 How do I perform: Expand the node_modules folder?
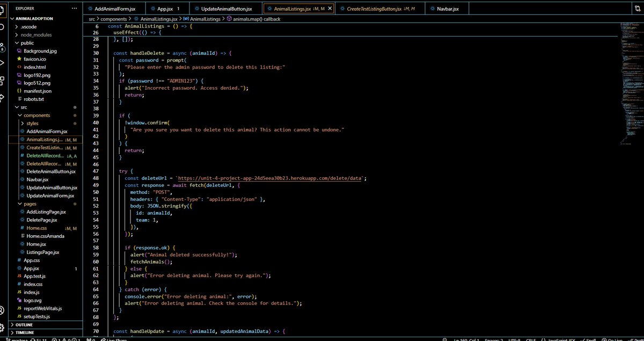pos(17,35)
